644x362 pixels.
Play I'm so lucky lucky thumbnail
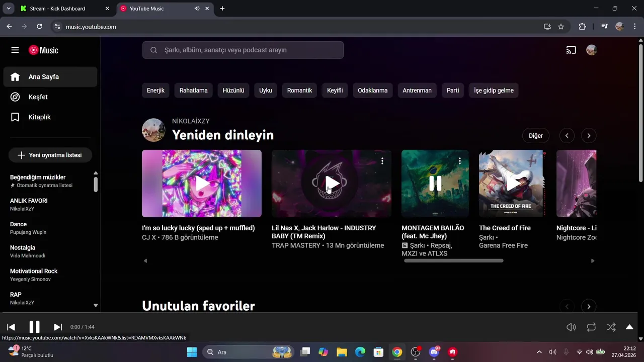coord(202,184)
